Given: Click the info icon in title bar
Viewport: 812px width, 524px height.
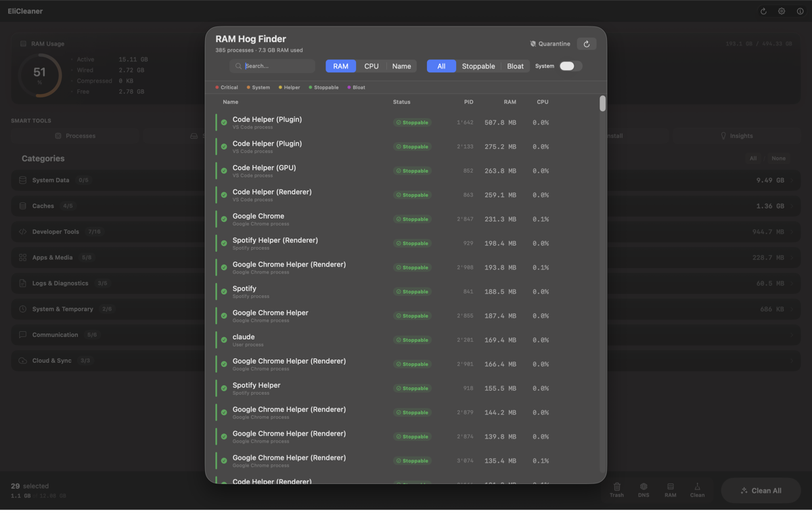Looking at the screenshot, I should 800,12.
